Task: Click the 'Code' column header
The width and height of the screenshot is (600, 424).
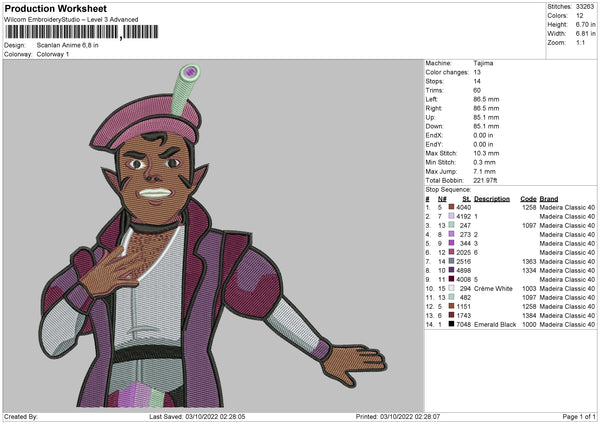Action: [528, 199]
